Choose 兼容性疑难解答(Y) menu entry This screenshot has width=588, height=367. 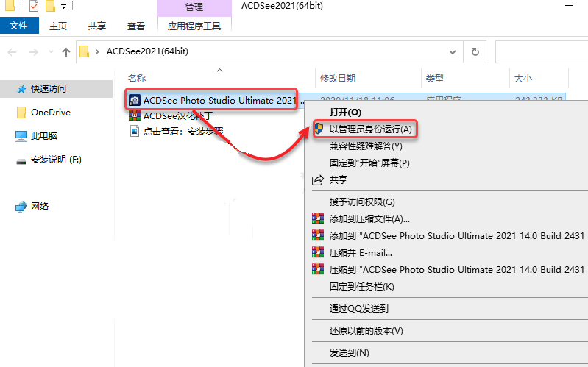point(366,146)
